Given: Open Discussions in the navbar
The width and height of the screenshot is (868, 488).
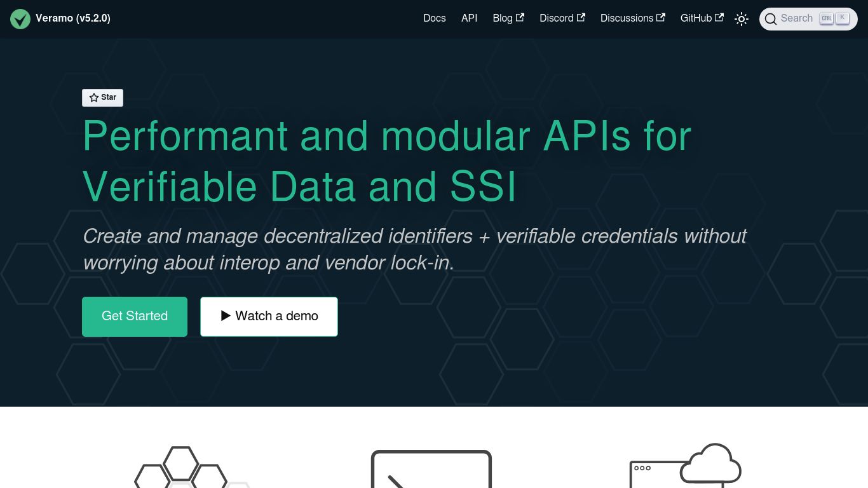Looking at the screenshot, I should [x=633, y=18].
